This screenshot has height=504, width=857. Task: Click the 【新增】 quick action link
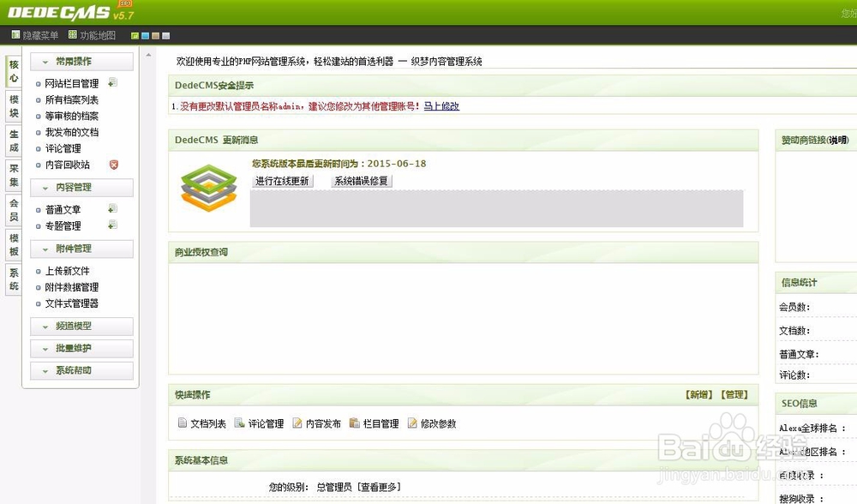point(699,394)
